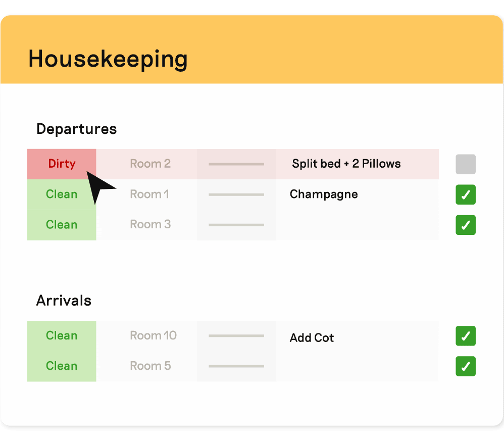Toggle the checkmark for Room 3
This screenshot has height=441, width=504.
pyautogui.click(x=465, y=225)
